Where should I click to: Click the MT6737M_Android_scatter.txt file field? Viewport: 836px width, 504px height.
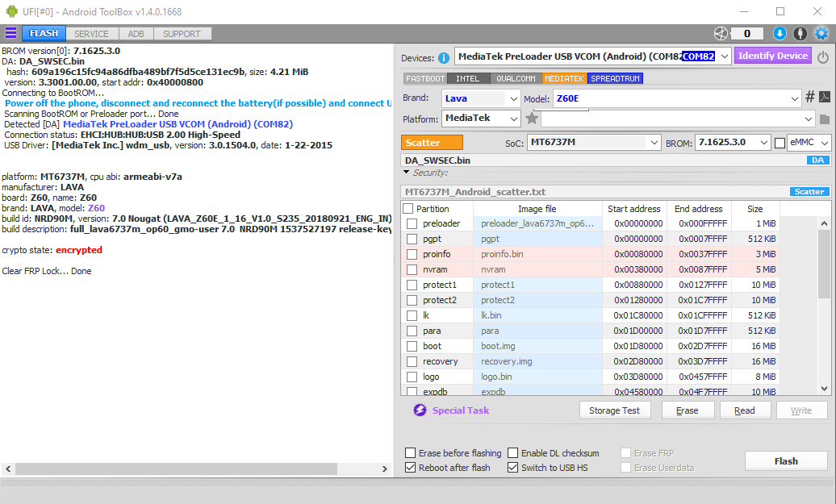(x=615, y=191)
